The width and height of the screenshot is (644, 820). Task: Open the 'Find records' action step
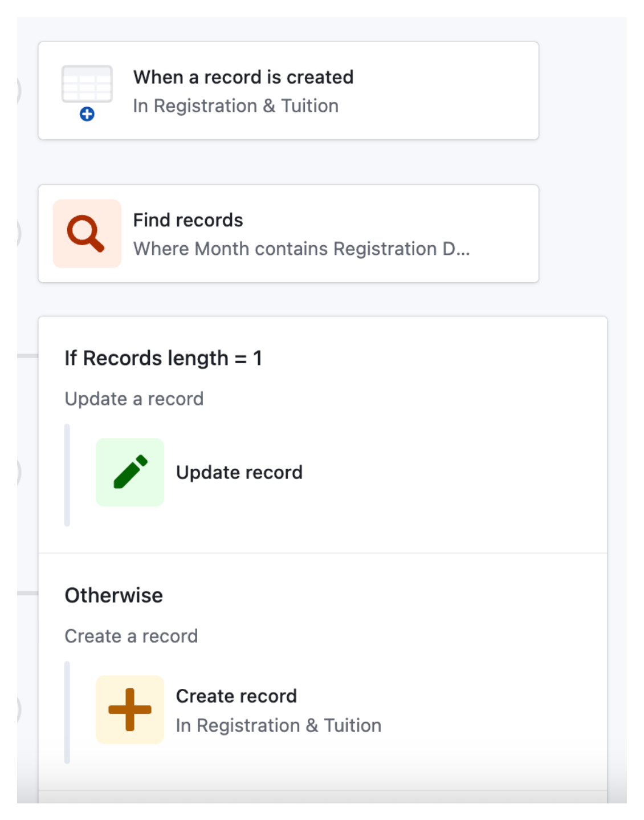coord(288,233)
